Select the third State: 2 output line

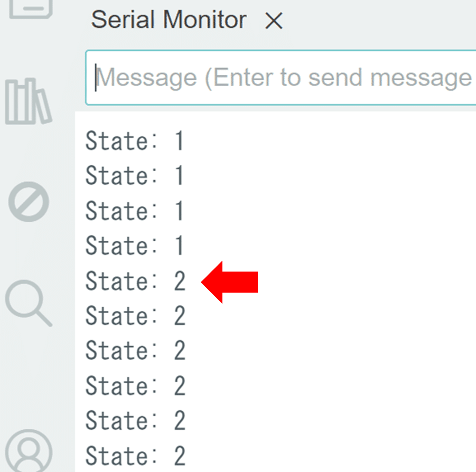click(x=135, y=351)
